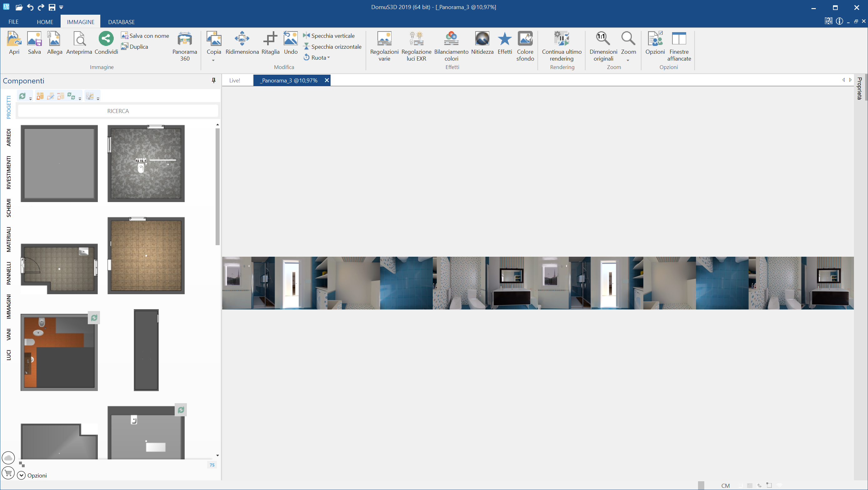Pick background color with Colore sfondo
Screen dimensions: 868x490
click(525, 46)
